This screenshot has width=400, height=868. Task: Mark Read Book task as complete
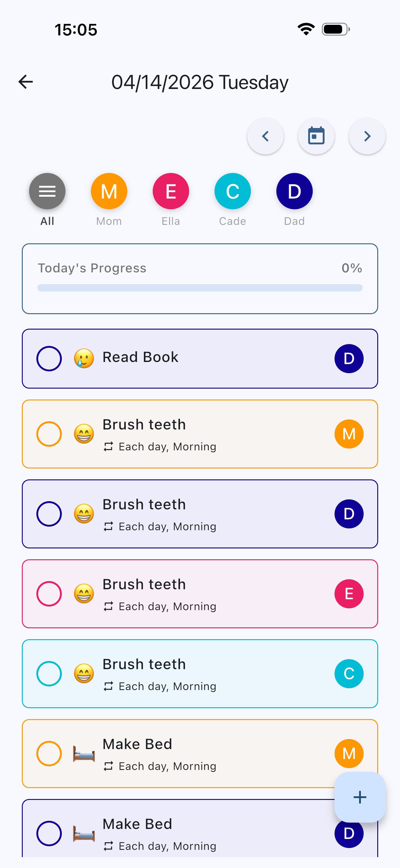[x=49, y=359]
